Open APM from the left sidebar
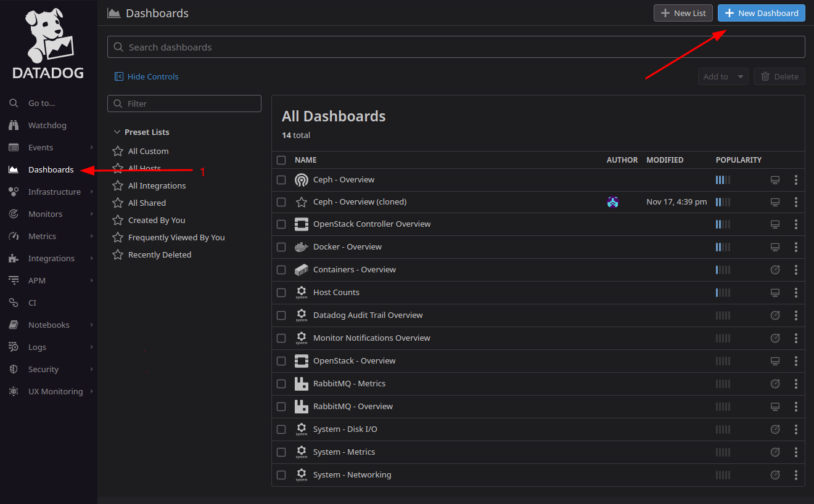The image size is (814, 504). click(14, 280)
